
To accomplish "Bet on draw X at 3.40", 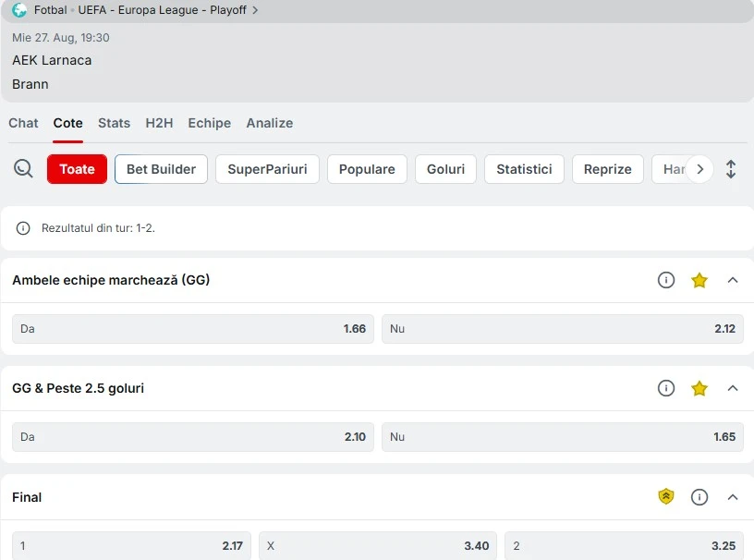I will 378,546.
